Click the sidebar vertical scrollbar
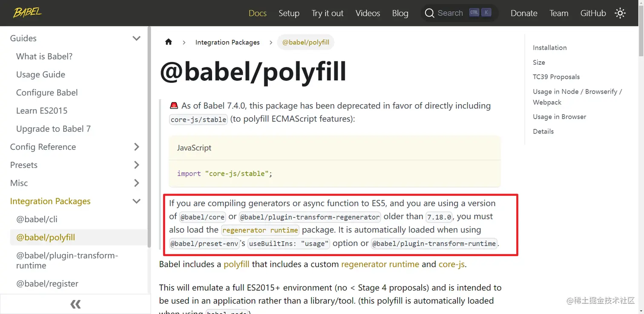The height and width of the screenshot is (314, 644). 149,137
